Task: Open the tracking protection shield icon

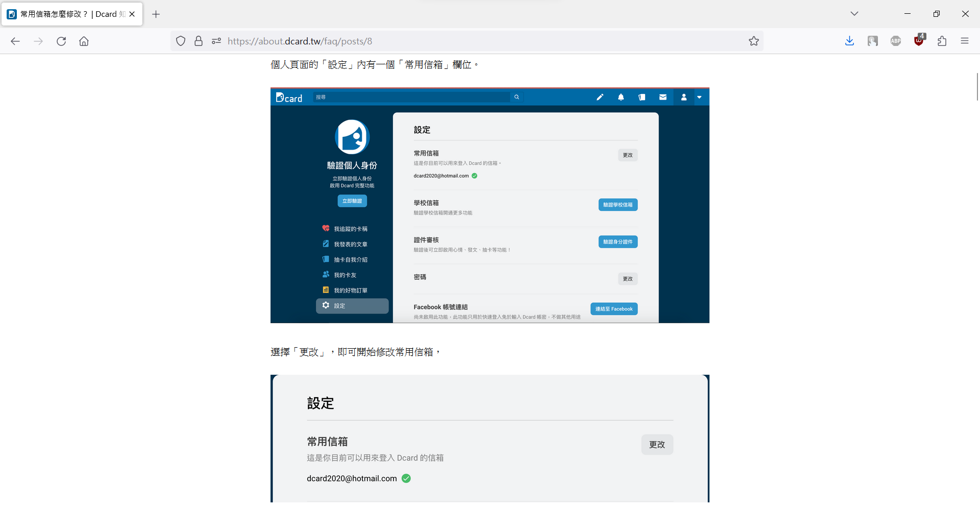Action: click(181, 41)
